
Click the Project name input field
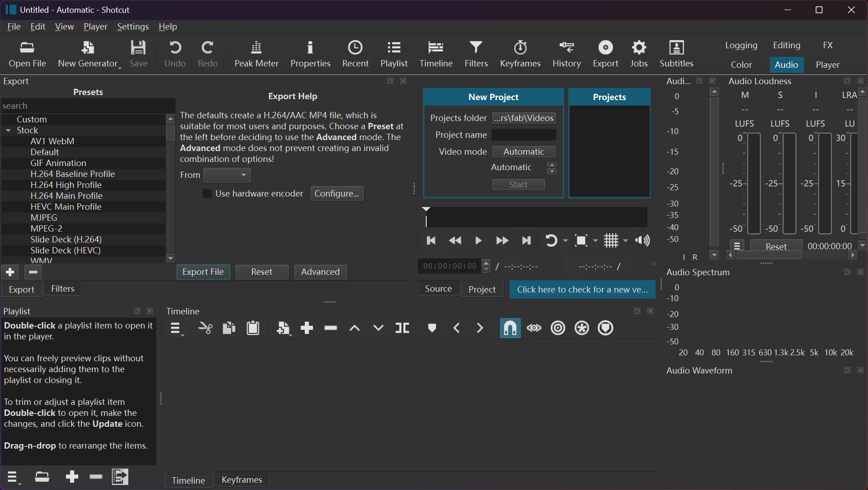[x=524, y=135]
